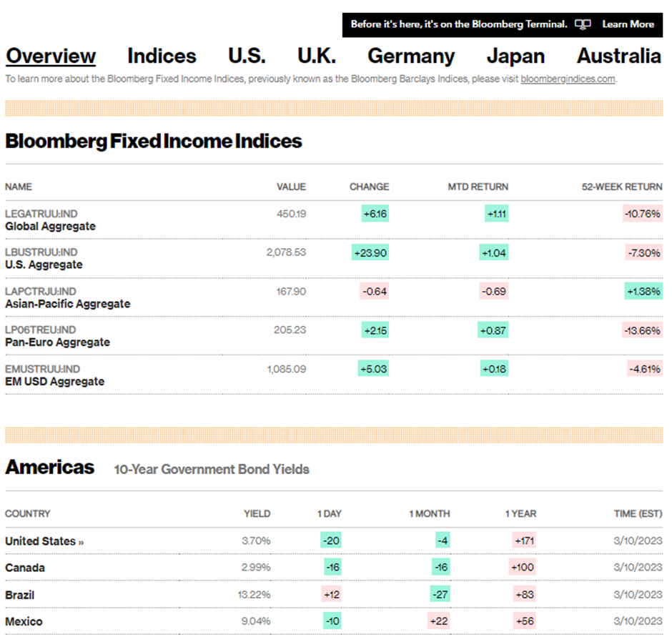The width and height of the screenshot is (672, 642).
Task: Click the -10.76% 52-week return badge
Action: click(643, 214)
